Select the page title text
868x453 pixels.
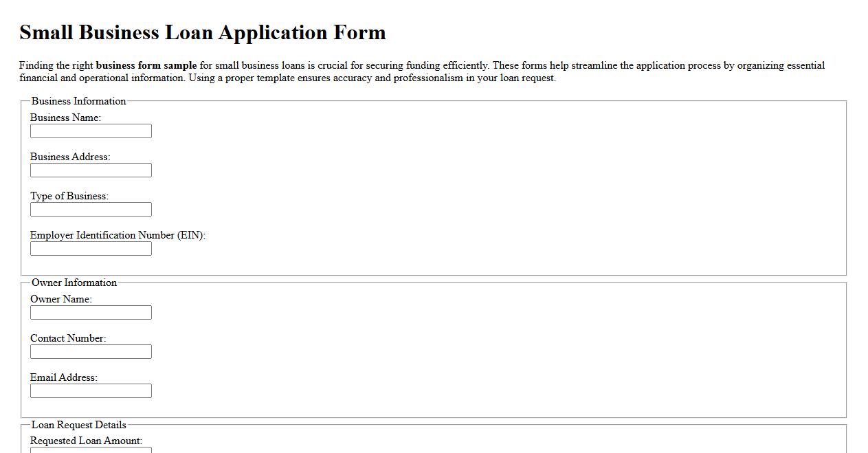(x=202, y=32)
